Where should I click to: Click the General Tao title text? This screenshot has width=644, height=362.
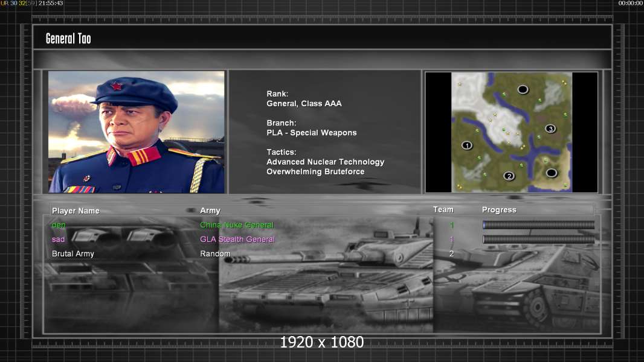68,39
